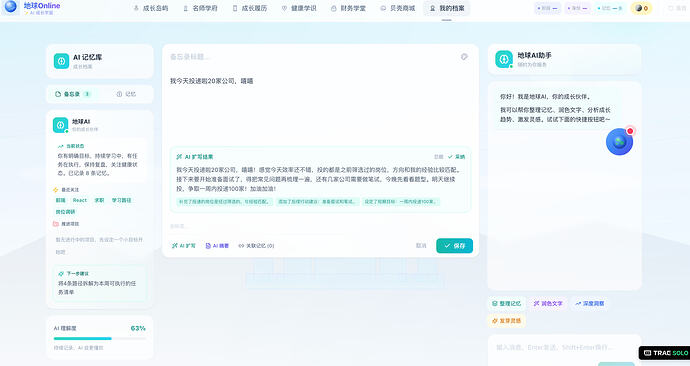Open the 健康学识 nav tab
This screenshot has width=690, height=366.
tap(299, 8)
